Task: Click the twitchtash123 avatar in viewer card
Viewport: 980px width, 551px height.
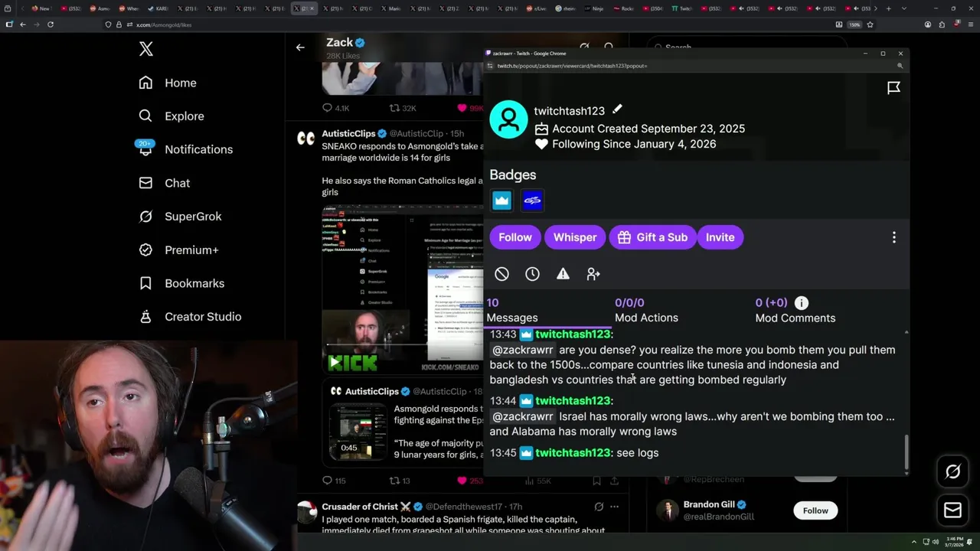Action: (x=508, y=119)
